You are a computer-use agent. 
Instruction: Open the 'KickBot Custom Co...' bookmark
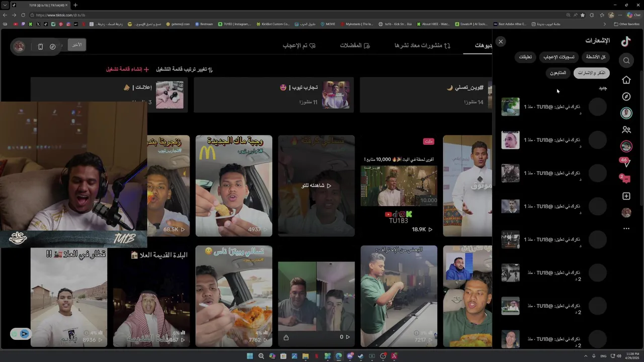point(273,24)
